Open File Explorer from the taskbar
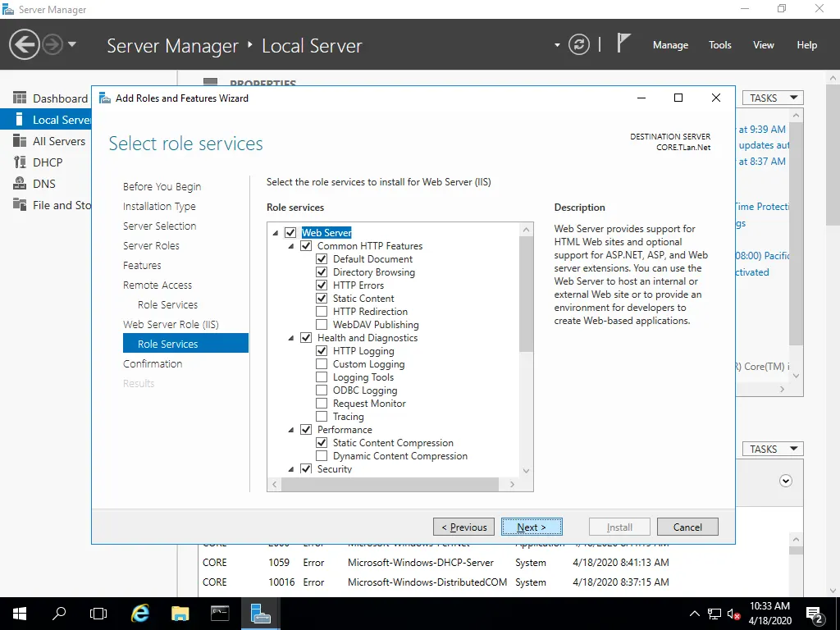 [180, 614]
